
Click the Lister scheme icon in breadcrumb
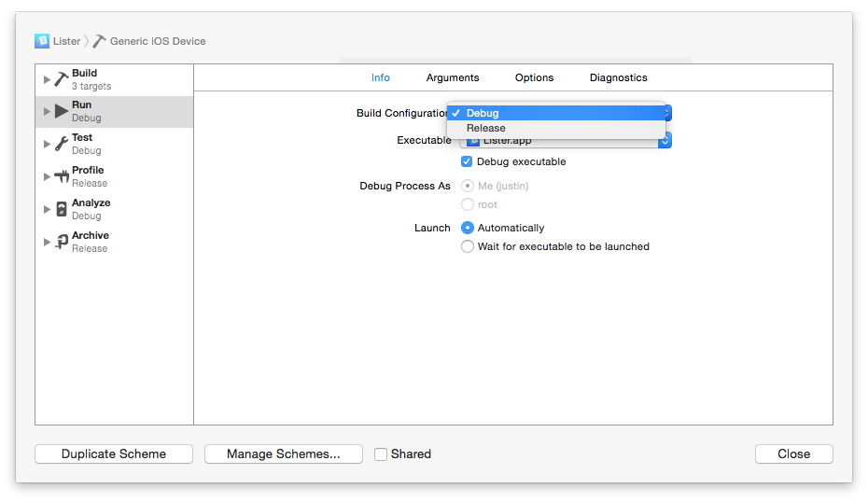(42, 41)
